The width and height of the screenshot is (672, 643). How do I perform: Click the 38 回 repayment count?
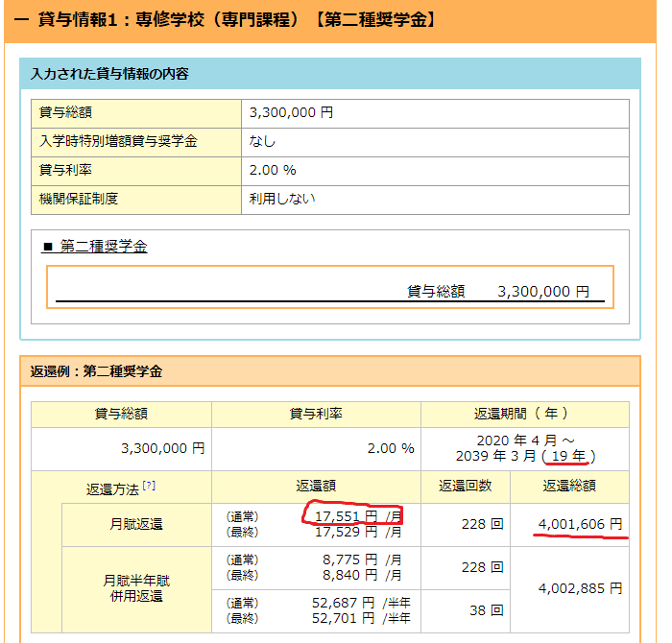point(487,610)
